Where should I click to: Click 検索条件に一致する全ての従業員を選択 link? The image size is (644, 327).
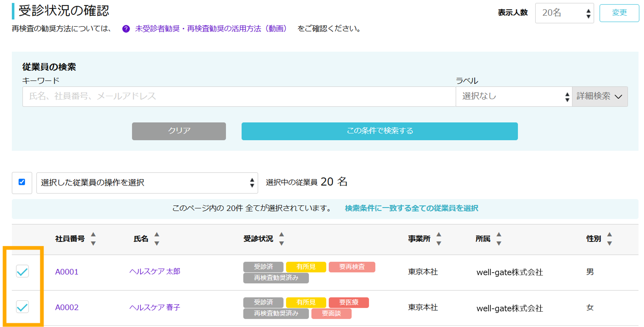[x=411, y=208]
